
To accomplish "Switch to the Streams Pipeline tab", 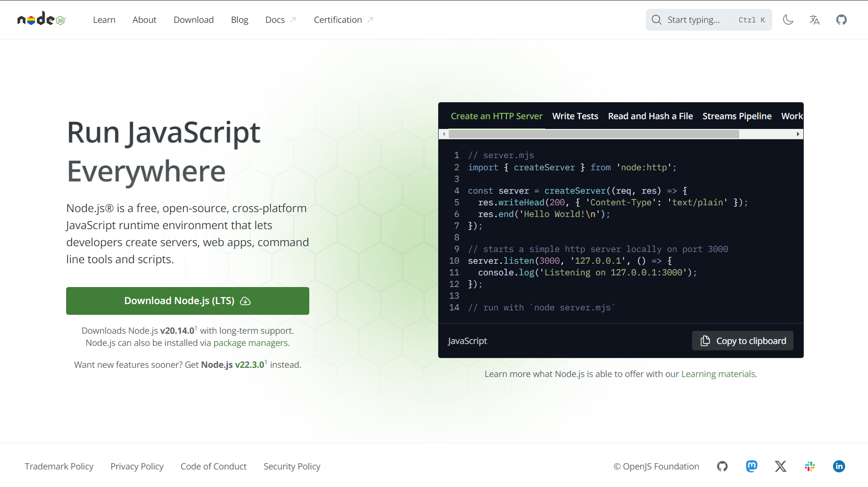I will point(737,116).
